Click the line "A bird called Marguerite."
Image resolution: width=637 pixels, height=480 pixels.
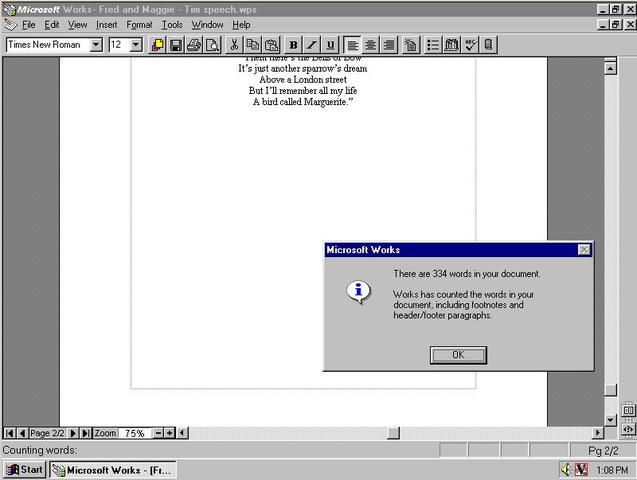[x=303, y=102]
